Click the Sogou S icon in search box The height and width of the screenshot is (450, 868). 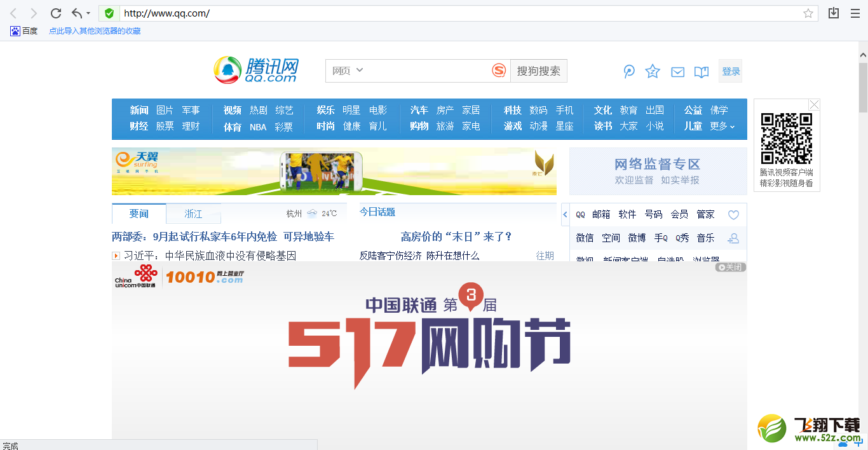(499, 71)
